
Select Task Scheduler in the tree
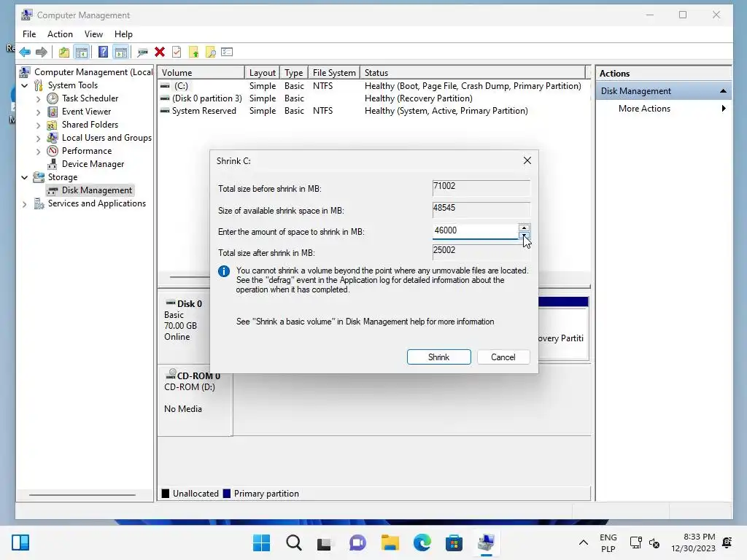click(90, 98)
